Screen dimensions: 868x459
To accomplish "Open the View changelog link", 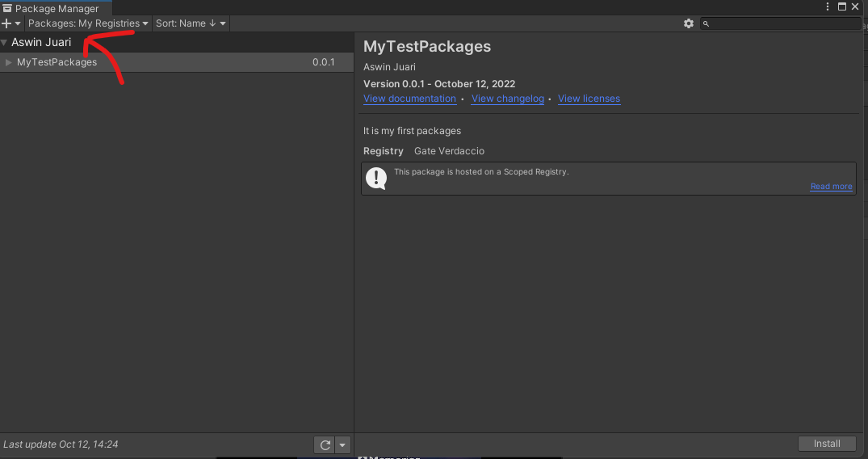I will 507,99.
